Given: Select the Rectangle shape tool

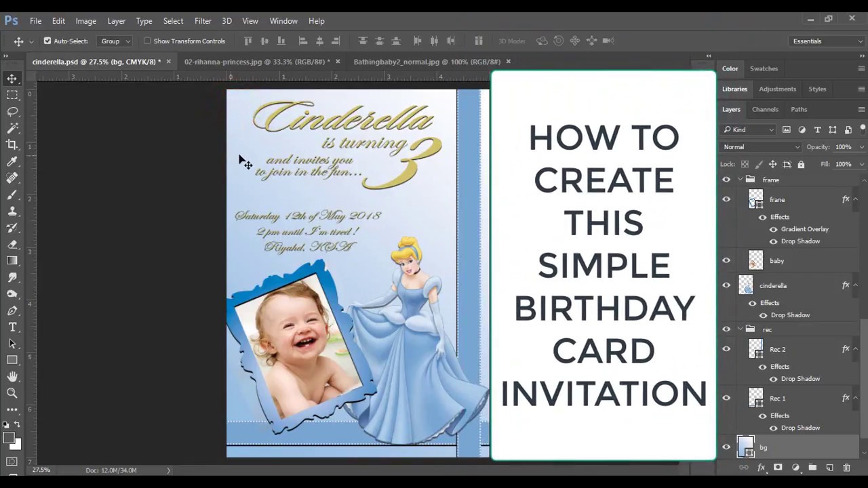Looking at the screenshot, I should point(12,360).
